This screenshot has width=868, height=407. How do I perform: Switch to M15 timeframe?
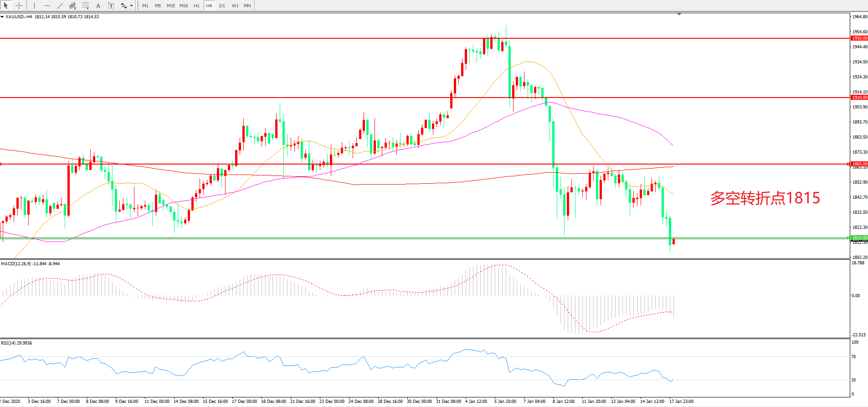coord(171,5)
